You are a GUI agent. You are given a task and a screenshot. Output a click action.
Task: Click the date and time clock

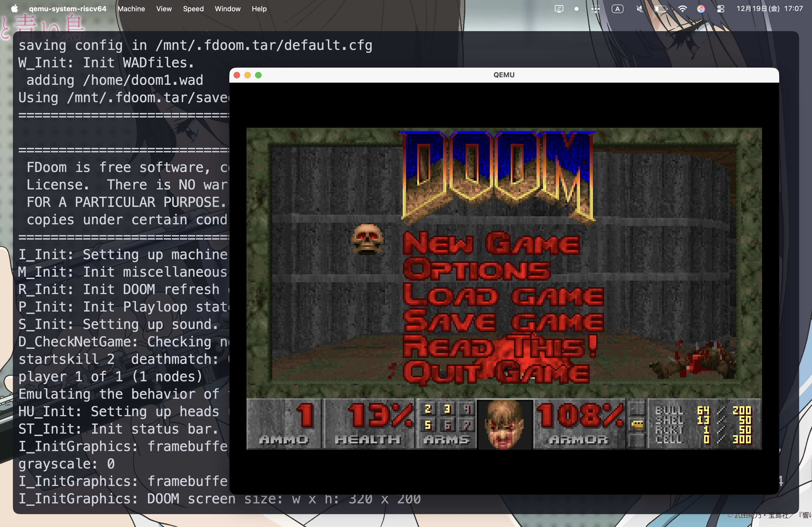click(x=769, y=9)
